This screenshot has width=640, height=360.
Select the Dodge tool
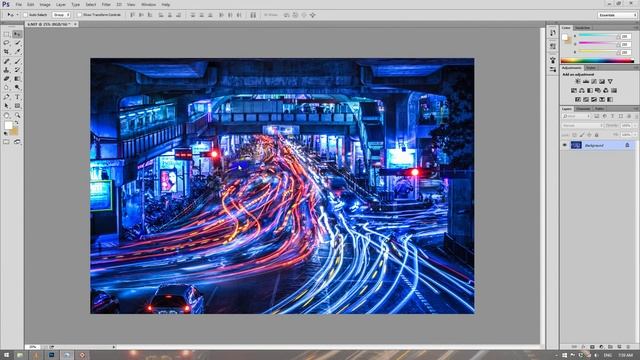[x=17, y=87]
